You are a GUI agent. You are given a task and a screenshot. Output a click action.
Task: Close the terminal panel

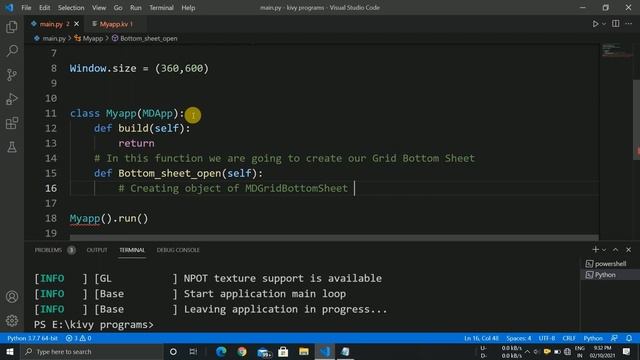629,249
